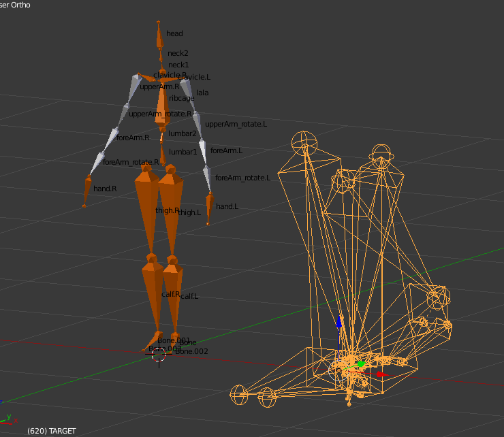
Task: Select the 'foreArm.L' bone label
Action: 226,150
